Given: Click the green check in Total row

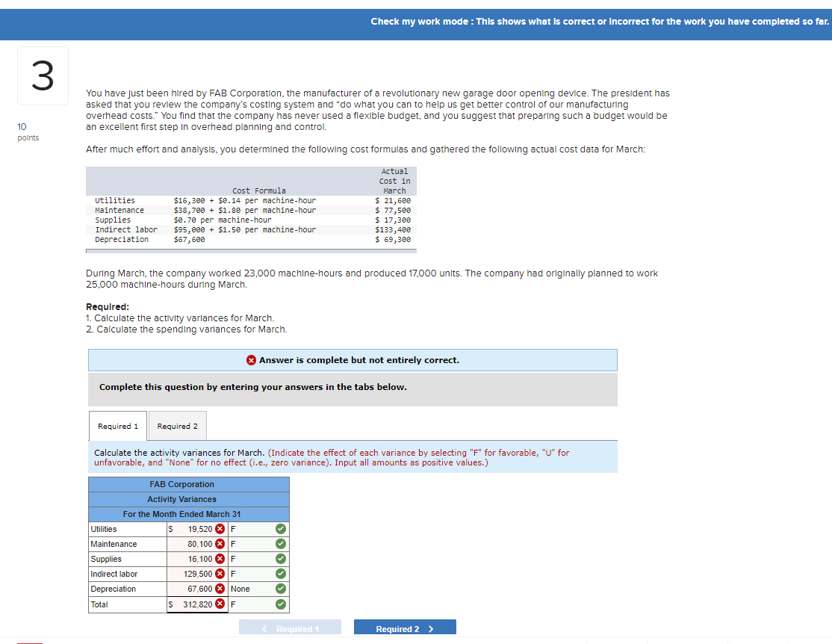Looking at the screenshot, I should [x=281, y=604].
